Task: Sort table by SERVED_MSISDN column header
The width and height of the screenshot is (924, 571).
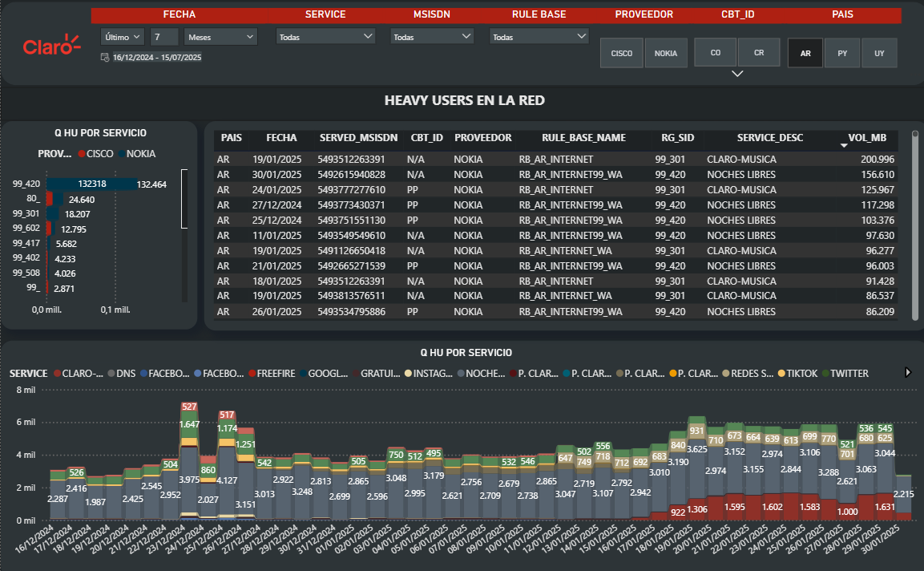Action: pyautogui.click(x=358, y=137)
